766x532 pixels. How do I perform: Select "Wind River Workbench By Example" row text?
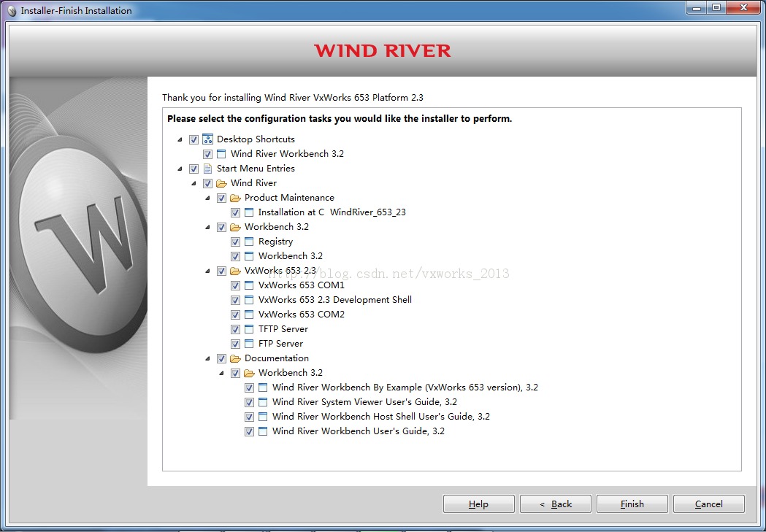pyautogui.click(x=405, y=388)
